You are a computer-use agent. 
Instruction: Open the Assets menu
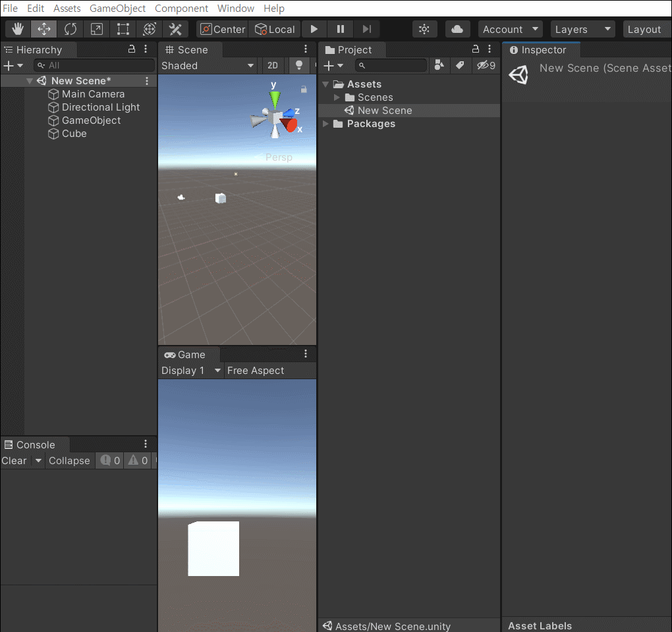point(67,8)
